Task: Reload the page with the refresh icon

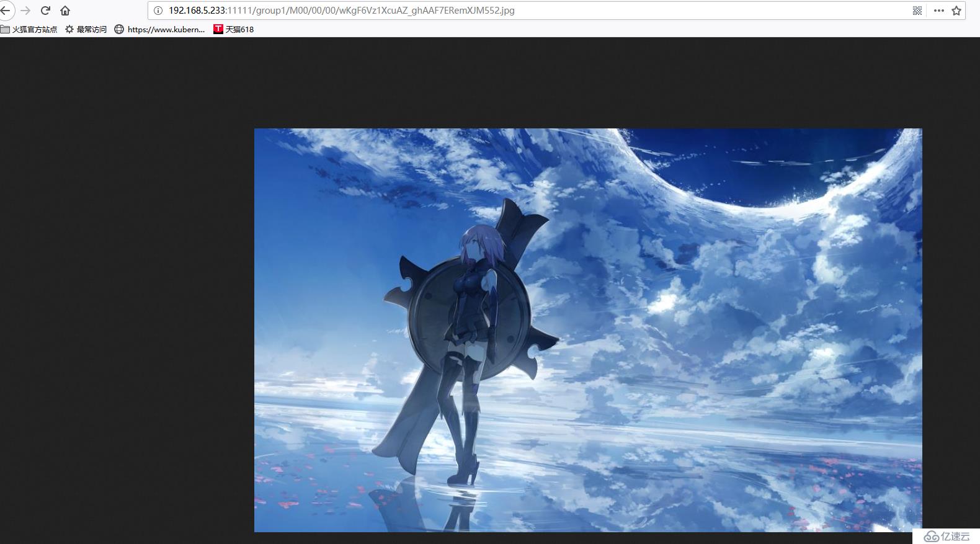Action: 45,11
